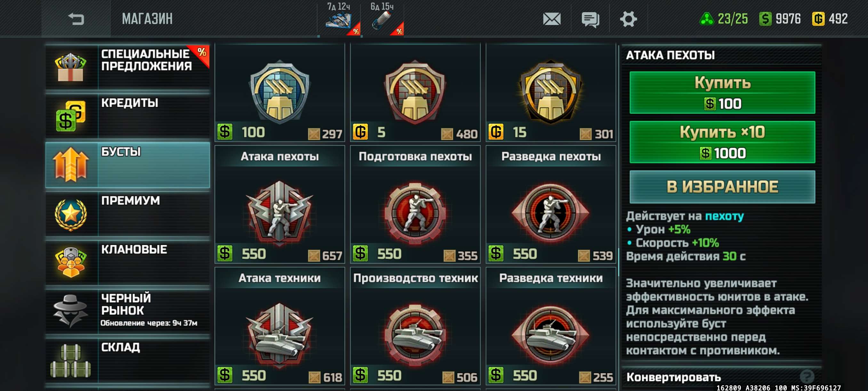Buy one boost with Купить 100
Screen dimensions: 868x391
point(722,92)
